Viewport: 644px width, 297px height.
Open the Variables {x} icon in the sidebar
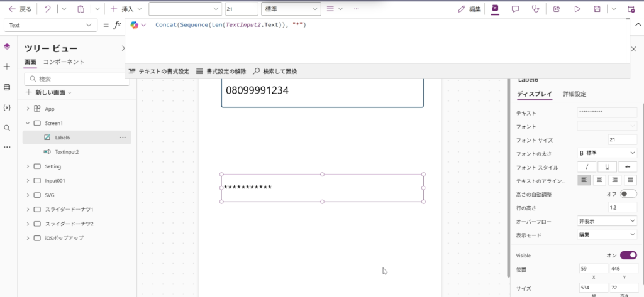(7, 107)
